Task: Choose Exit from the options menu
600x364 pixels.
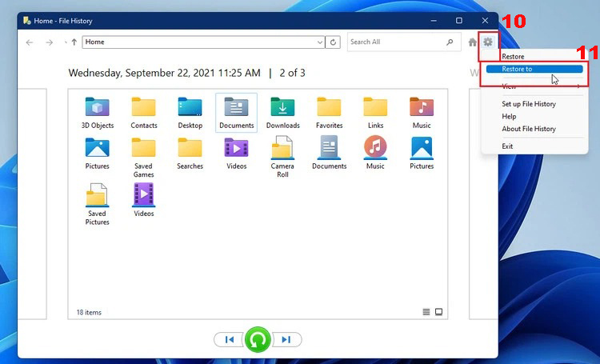Action: (507, 146)
